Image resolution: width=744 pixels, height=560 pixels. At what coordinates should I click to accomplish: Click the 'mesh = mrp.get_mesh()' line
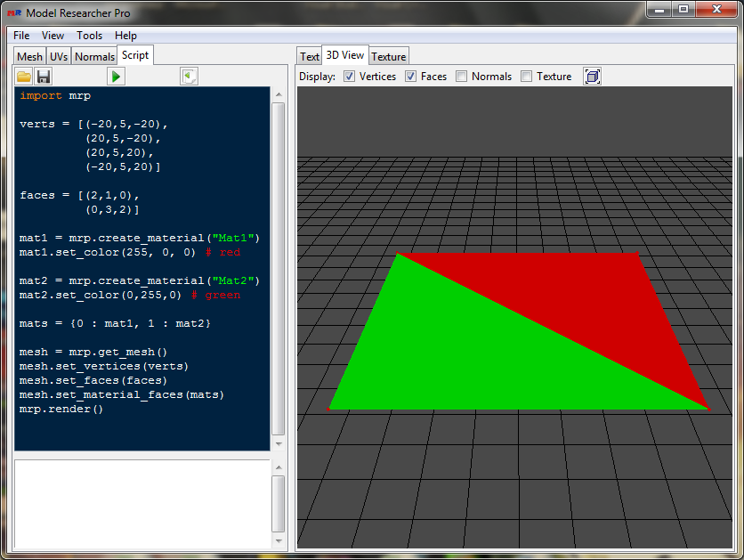93,352
